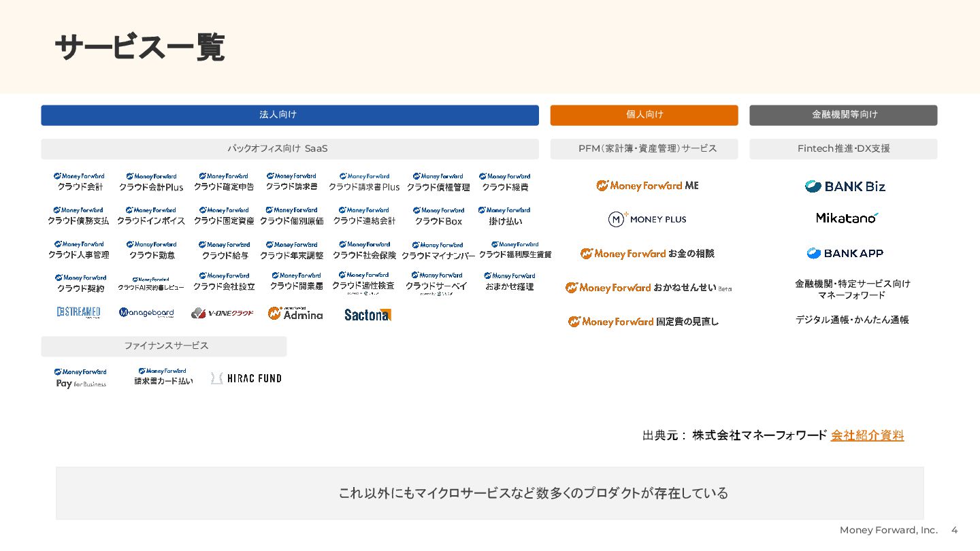
Task: Click the Money Forward Pay for Business logo
Action: (80, 378)
